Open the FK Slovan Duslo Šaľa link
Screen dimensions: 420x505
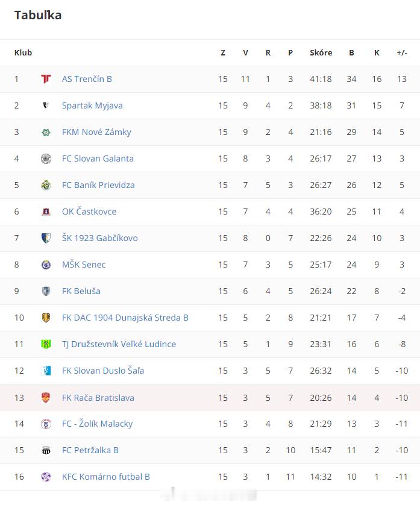point(103,371)
